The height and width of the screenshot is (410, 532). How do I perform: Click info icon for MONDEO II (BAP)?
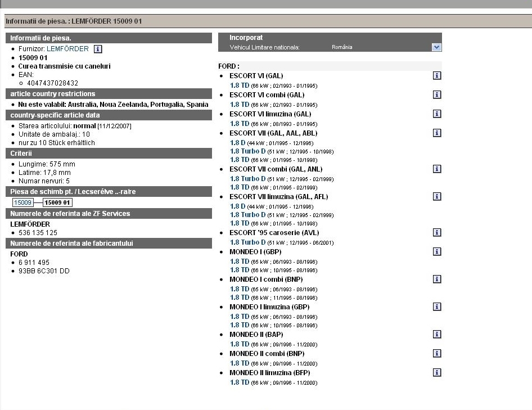click(437, 334)
